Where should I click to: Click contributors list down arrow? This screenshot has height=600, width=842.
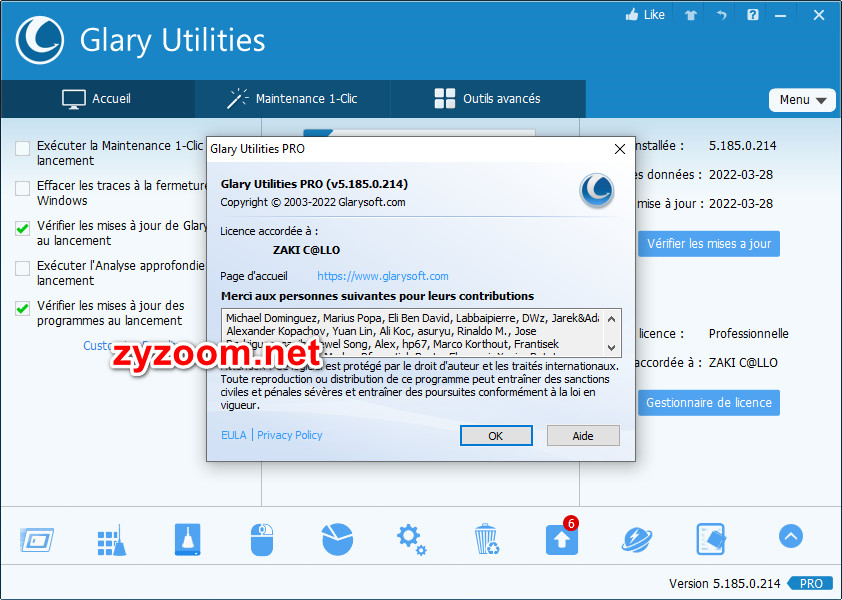pos(611,348)
